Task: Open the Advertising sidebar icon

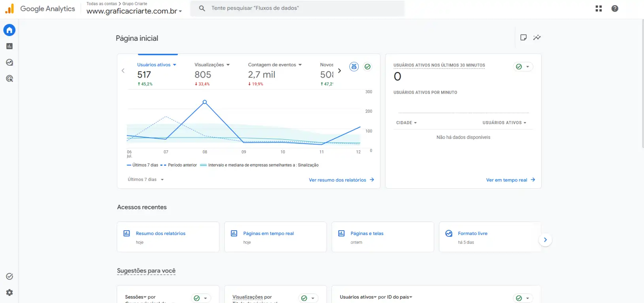Action: pos(9,79)
